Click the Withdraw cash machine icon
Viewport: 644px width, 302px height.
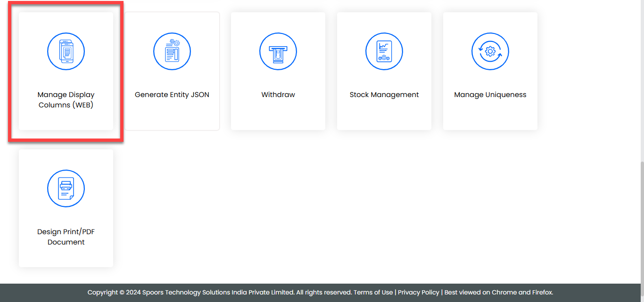click(278, 52)
